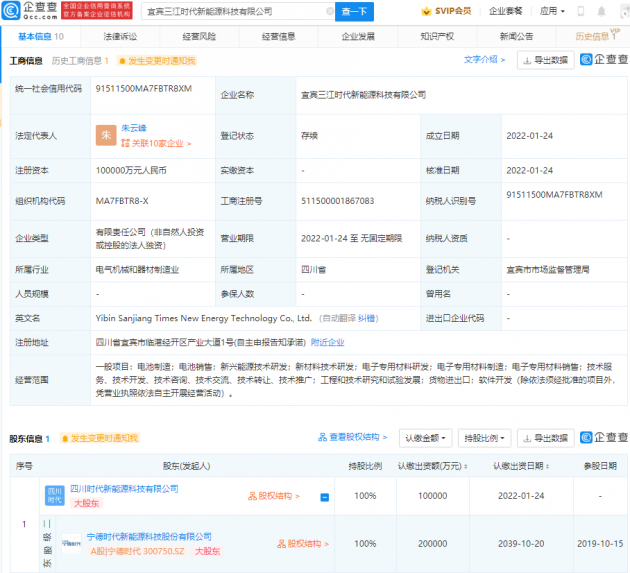Click the 大股东 tag under 四川时代新能源
This screenshot has width=630, height=573.
(86, 503)
